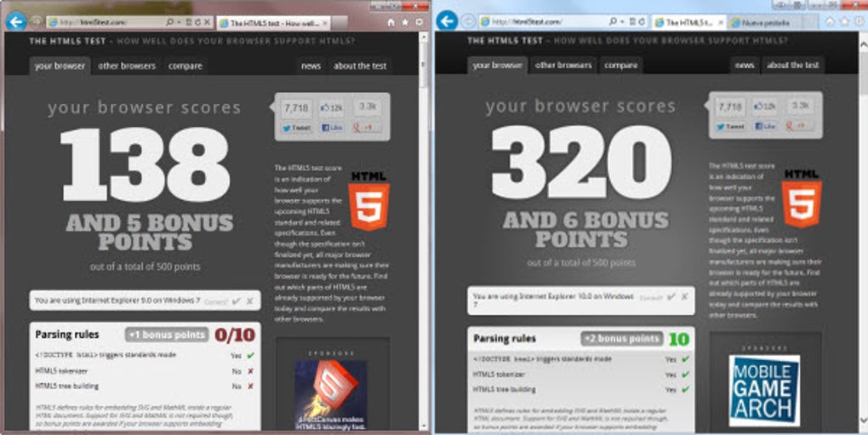Image resolution: width=868 pixels, height=435 pixels.
Task: Close 'The HTML5 t...' tab in IE 10 window
Action: [721, 23]
